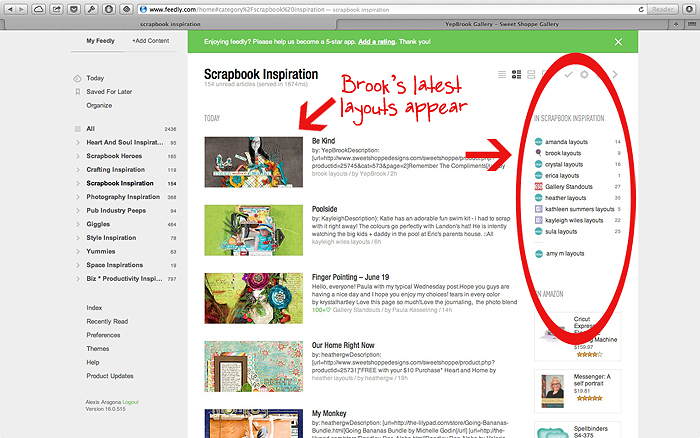Open the iCloud tabs cloud icon
700x438 pixels.
pyautogui.click(x=39, y=9)
